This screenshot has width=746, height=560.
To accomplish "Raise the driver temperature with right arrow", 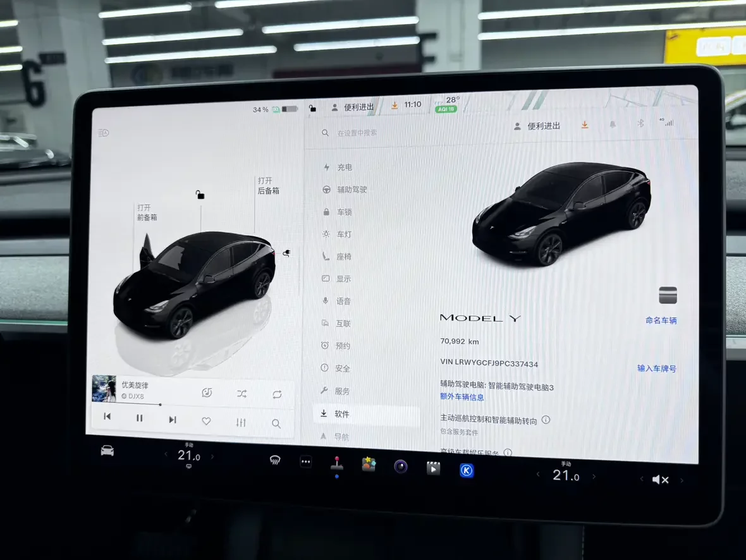I will pos(212,457).
